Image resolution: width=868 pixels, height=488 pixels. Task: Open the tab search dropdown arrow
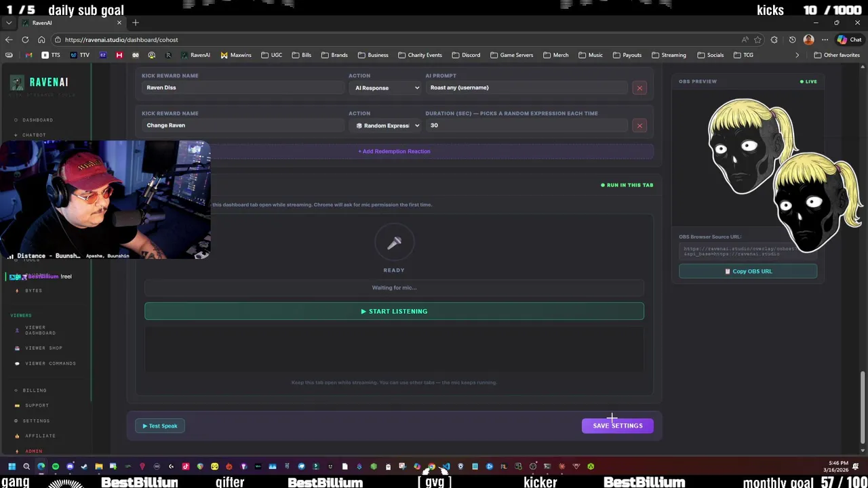[x=8, y=23]
